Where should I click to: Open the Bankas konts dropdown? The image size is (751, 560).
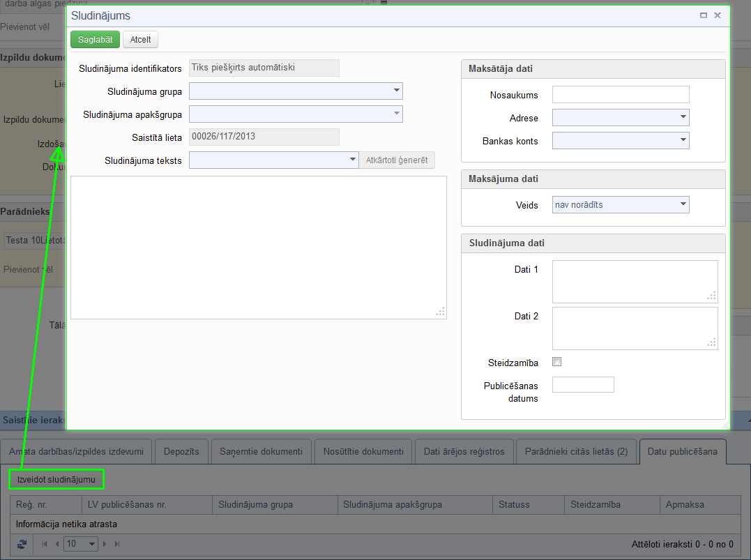683,140
